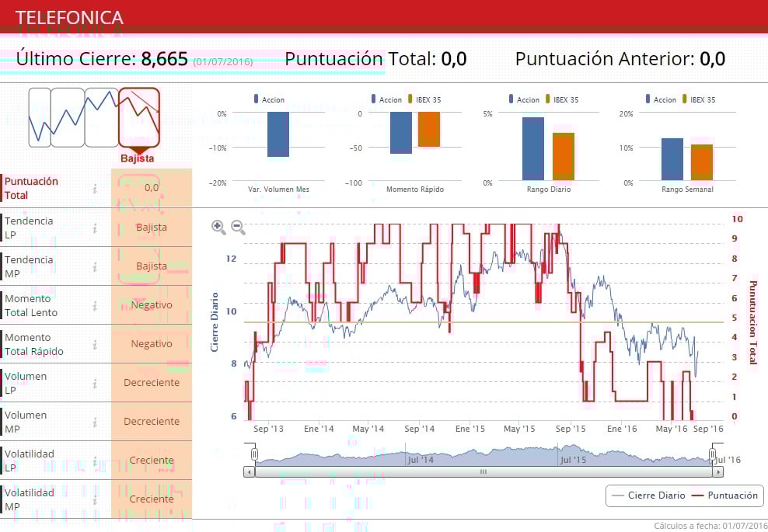
Task: Click the Cálculos a fecha footer text
Action: pyautogui.click(x=710, y=526)
